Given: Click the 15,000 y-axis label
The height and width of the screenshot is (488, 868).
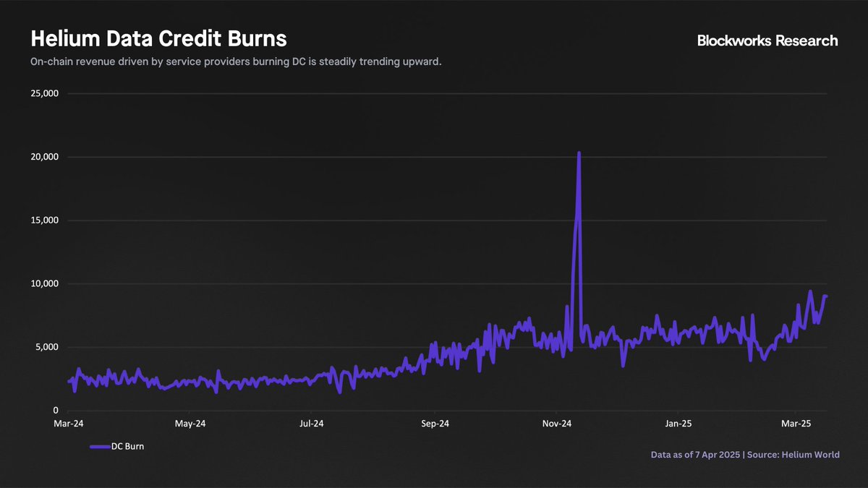Looking at the screenshot, I should [x=44, y=221].
